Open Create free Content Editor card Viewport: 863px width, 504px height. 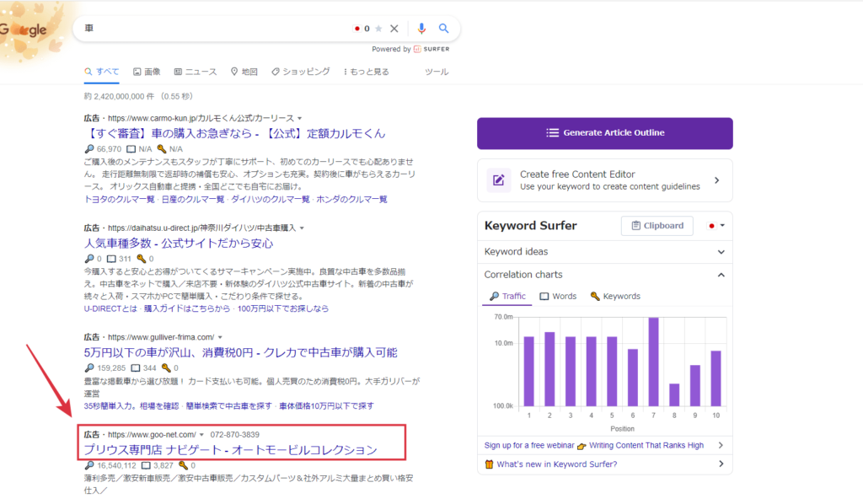[605, 180]
